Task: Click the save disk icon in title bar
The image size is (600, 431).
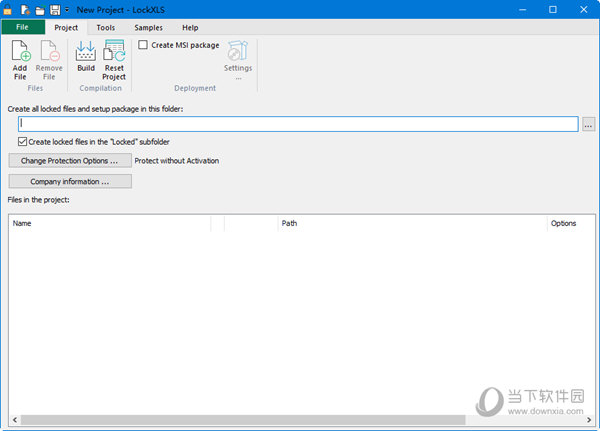Action: [x=55, y=10]
